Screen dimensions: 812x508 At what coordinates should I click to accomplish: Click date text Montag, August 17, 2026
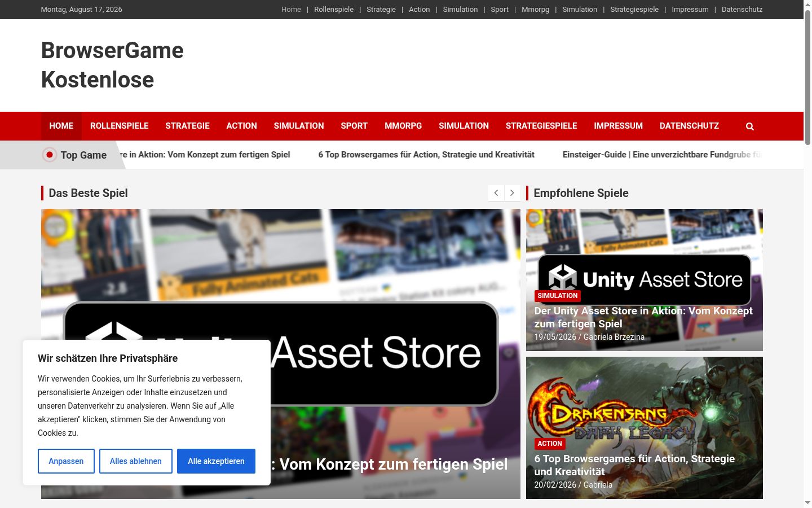coord(81,10)
